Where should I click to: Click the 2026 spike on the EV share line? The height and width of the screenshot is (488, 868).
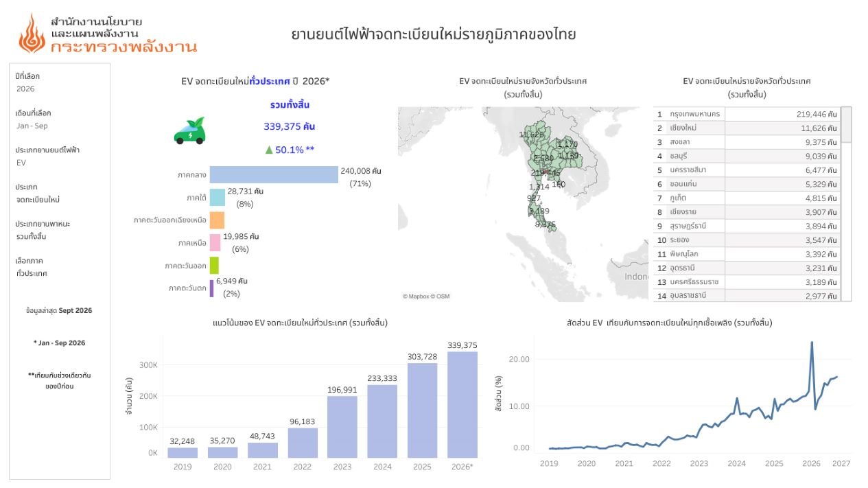[x=812, y=342]
